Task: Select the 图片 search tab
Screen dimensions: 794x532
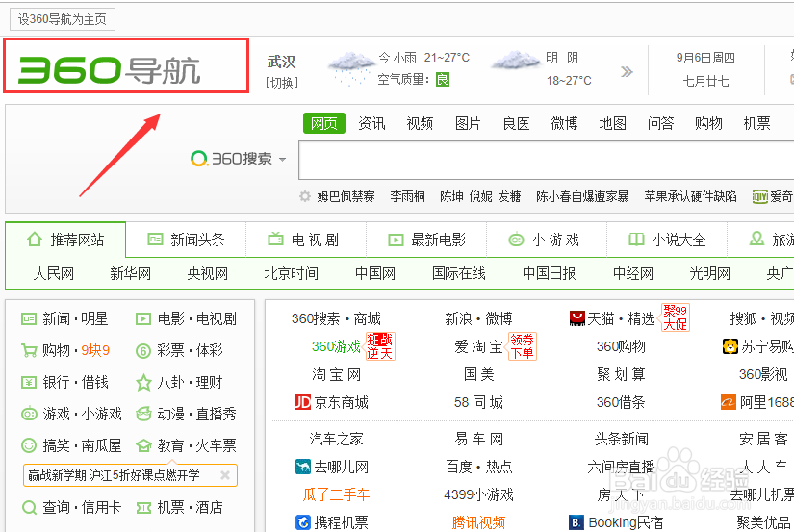Action: pyautogui.click(x=468, y=123)
